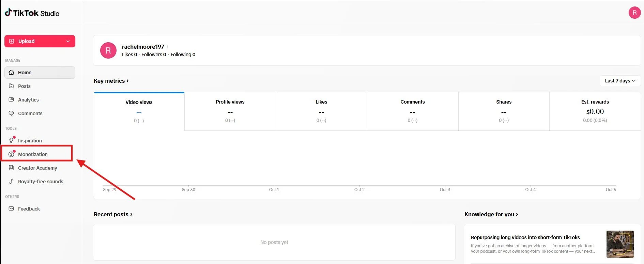Click the Monetization dollar icon

coord(11,154)
